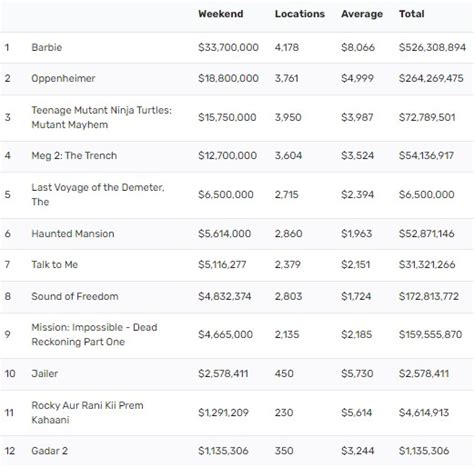Image resolution: width=474 pixels, height=467 pixels.
Task: Click the $54,136,917 total cell
Action: click(x=426, y=156)
